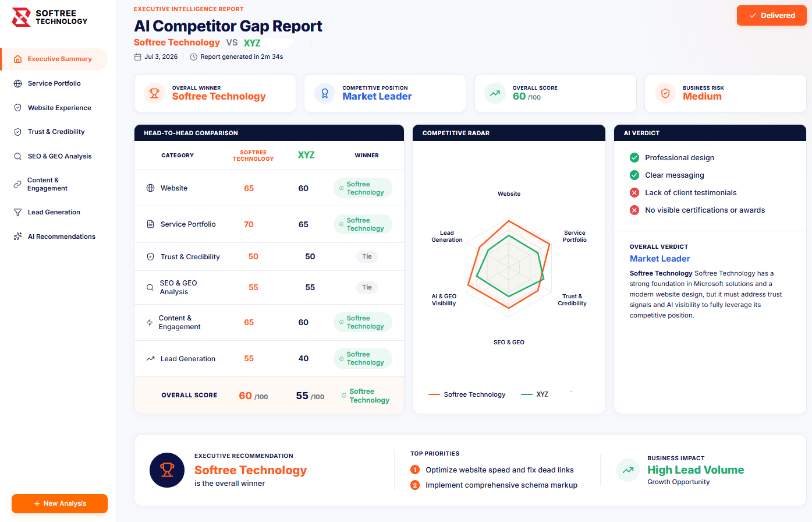The image size is (812, 522).
Task: Click the clock icon beside report generation time
Action: point(194,57)
